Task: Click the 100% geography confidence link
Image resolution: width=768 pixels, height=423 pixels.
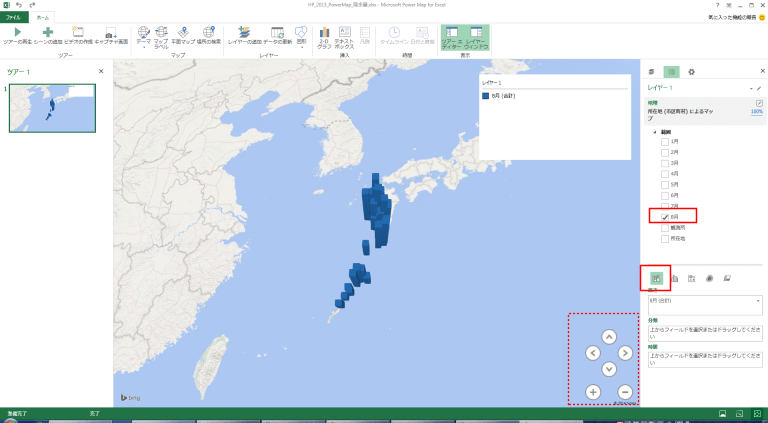Action: (756, 112)
